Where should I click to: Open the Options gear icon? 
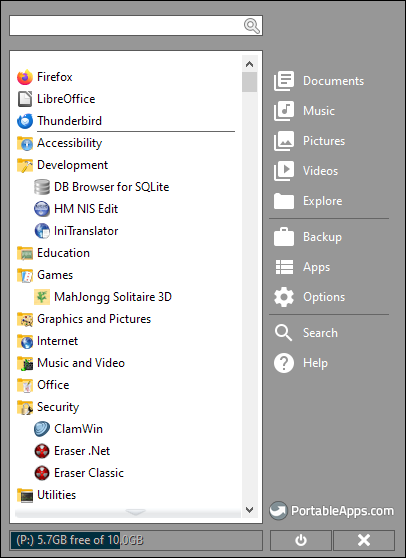[284, 297]
